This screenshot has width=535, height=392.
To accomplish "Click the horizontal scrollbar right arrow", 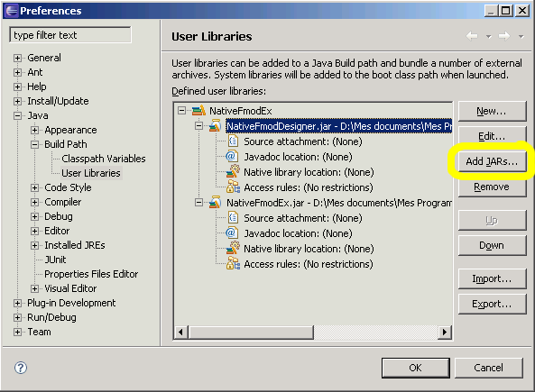I will click(x=444, y=332).
